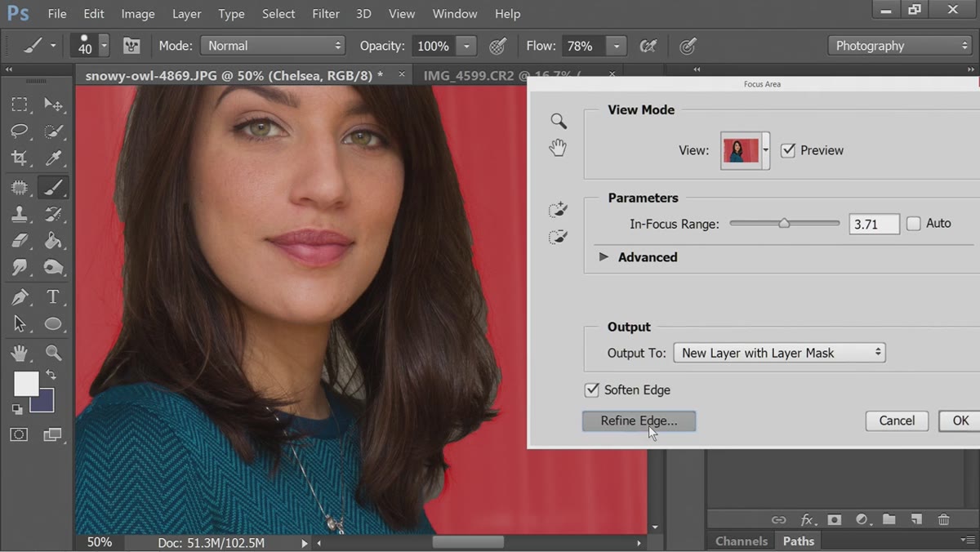Enable the Auto In-Focus Range checkbox
The width and height of the screenshot is (980, 552).
point(914,223)
